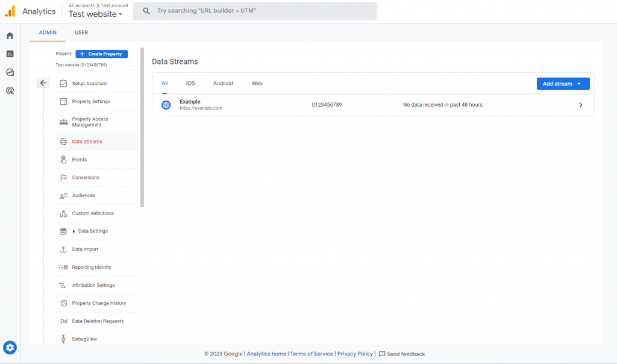Open the Terms of Service link

click(312, 354)
